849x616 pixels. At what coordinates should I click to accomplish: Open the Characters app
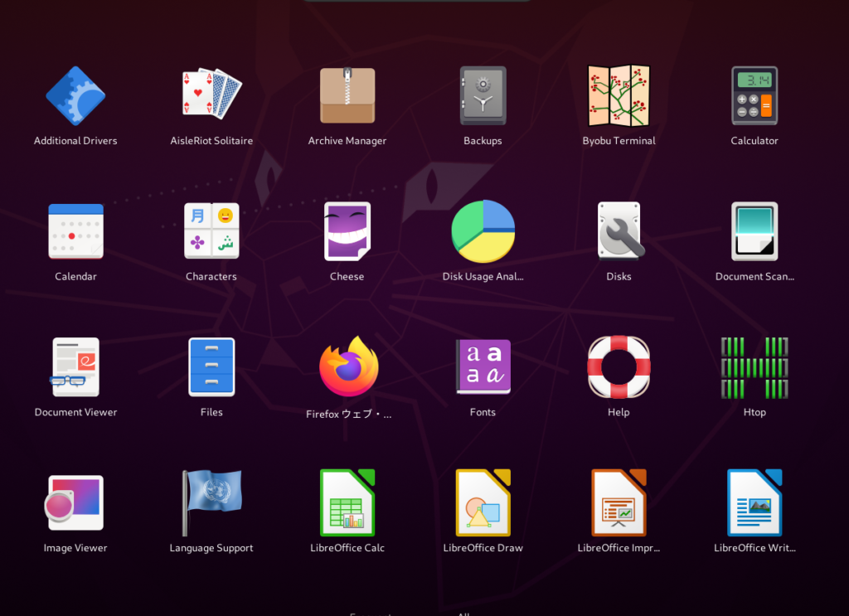tap(211, 231)
